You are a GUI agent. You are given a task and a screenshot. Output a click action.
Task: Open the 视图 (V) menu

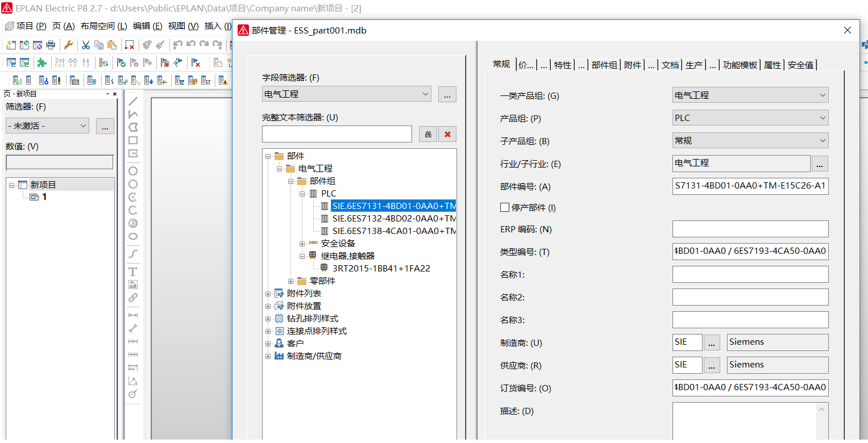[x=183, y=26]
